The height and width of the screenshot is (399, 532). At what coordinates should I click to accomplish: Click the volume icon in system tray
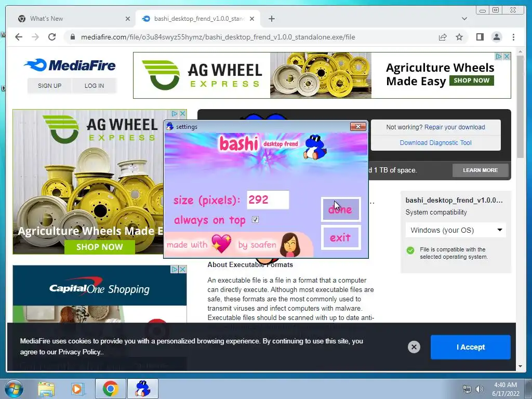point(479,389)
